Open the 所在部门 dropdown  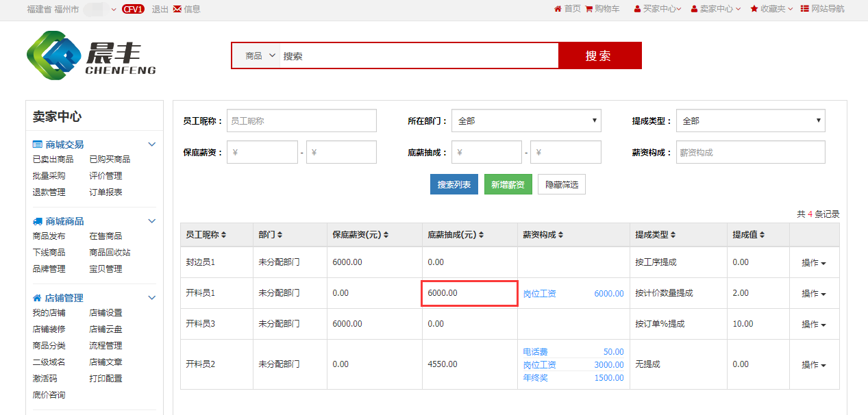point(526,121)
